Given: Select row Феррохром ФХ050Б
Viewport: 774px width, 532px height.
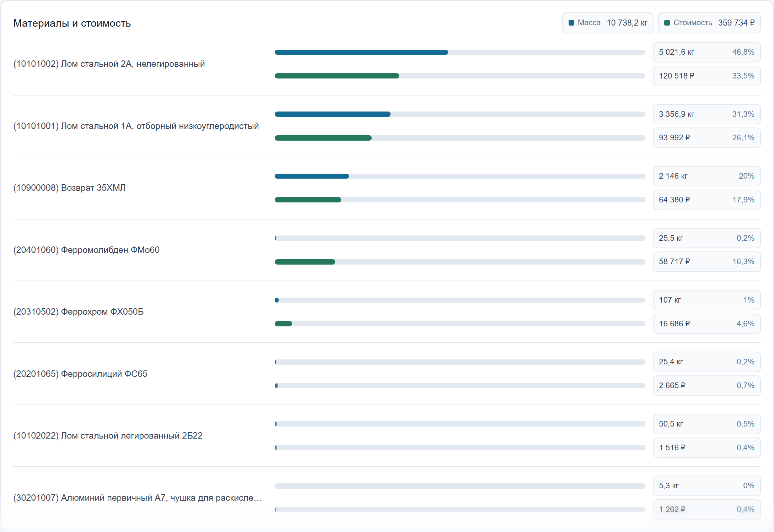Looking at the screenshot, I should point(387,312).
